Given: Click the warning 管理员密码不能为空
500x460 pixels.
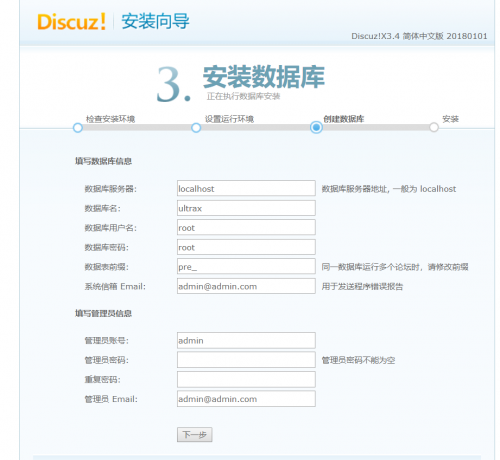Looking at the screenshot, I should coord(358,360).
